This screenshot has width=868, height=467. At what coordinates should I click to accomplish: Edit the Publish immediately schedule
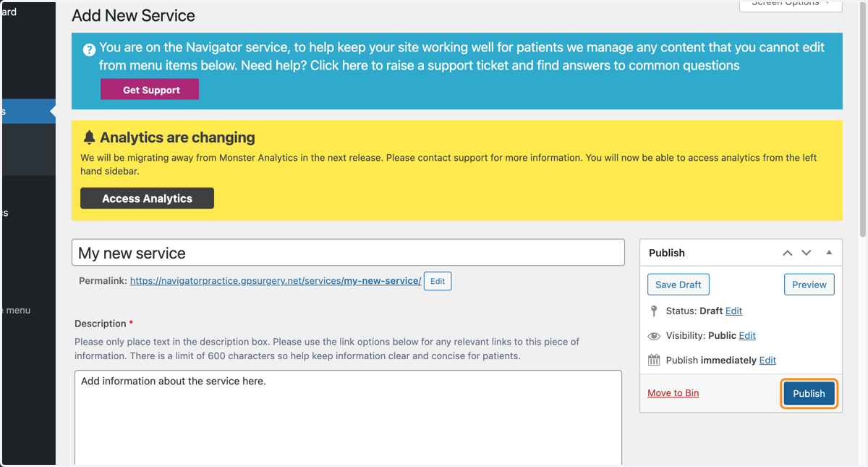click(767, 360)
